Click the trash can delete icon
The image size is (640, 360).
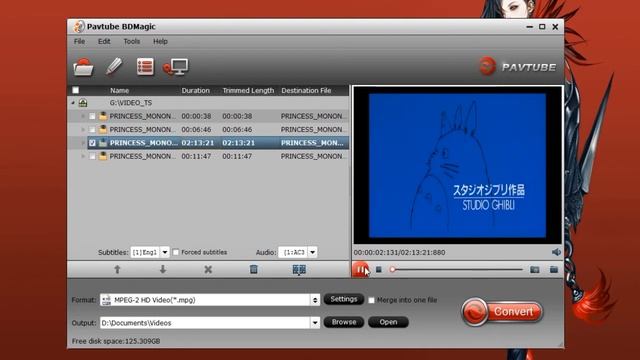(253, 269)
